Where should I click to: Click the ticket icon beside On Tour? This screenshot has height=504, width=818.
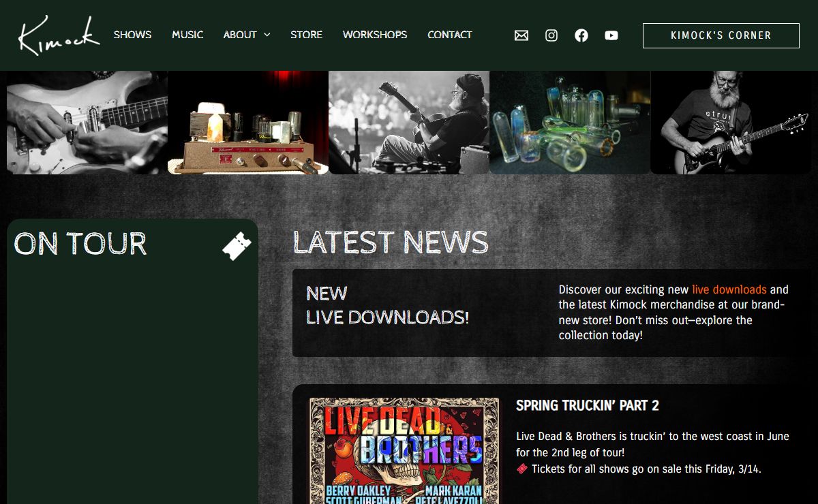(237, 246)
